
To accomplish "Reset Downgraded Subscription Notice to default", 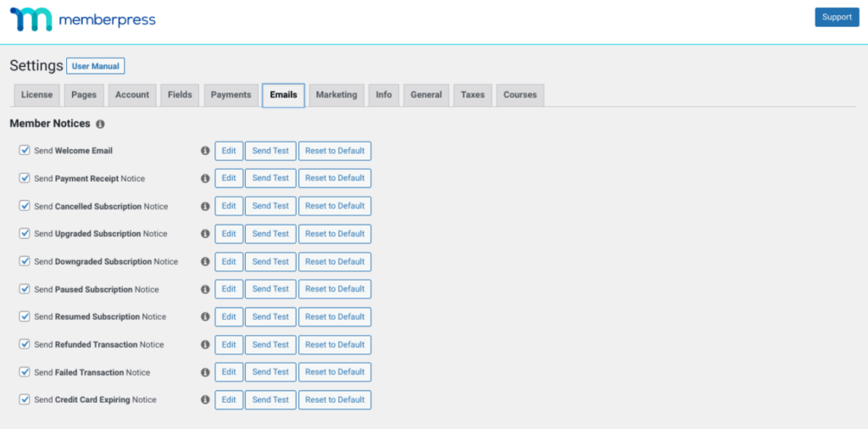I will pos(335,261).
